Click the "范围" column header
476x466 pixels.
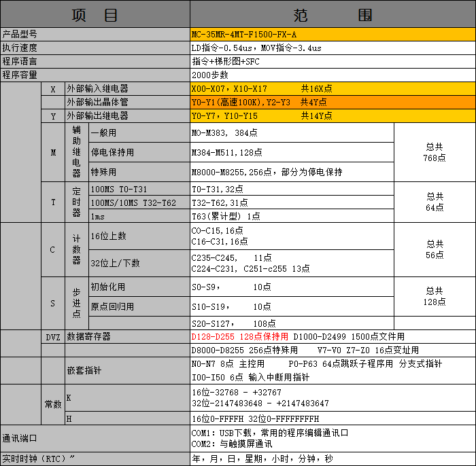[333, 15]
